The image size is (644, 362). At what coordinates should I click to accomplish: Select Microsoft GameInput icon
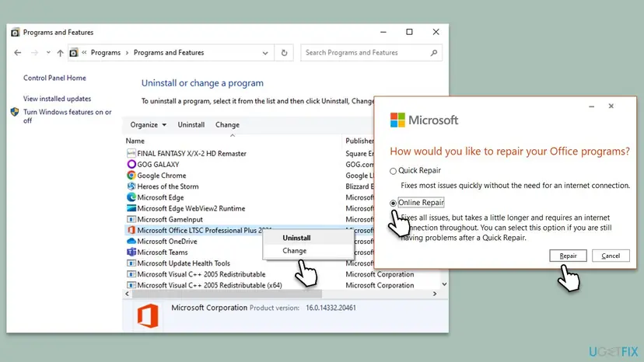(x=131, y=220)
